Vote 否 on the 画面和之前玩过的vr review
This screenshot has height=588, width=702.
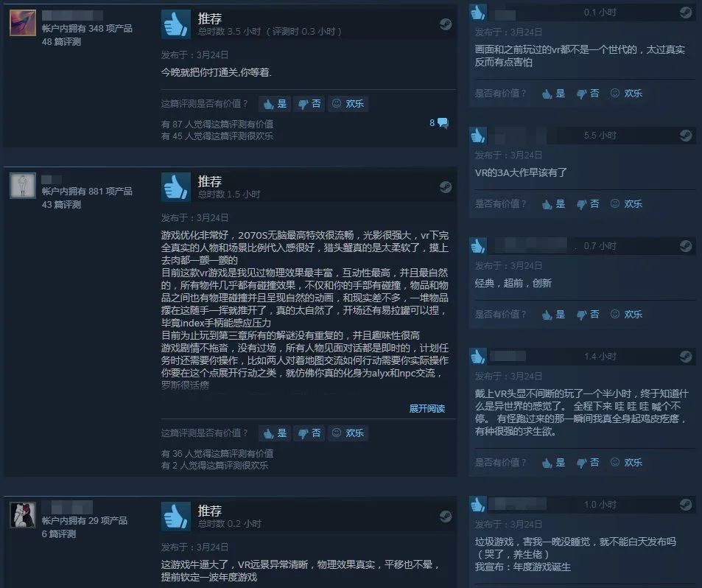(x=587, y=93)
